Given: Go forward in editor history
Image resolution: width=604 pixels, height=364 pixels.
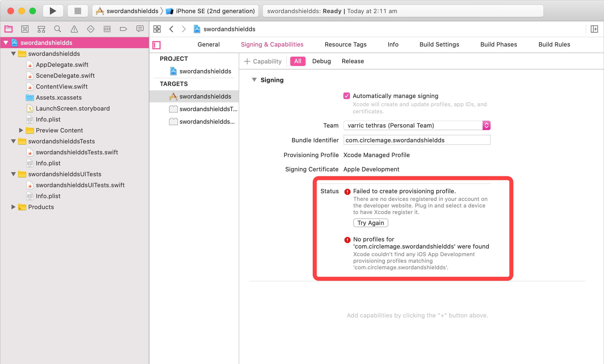Looking at the screenshot, I should click(184, 29).
